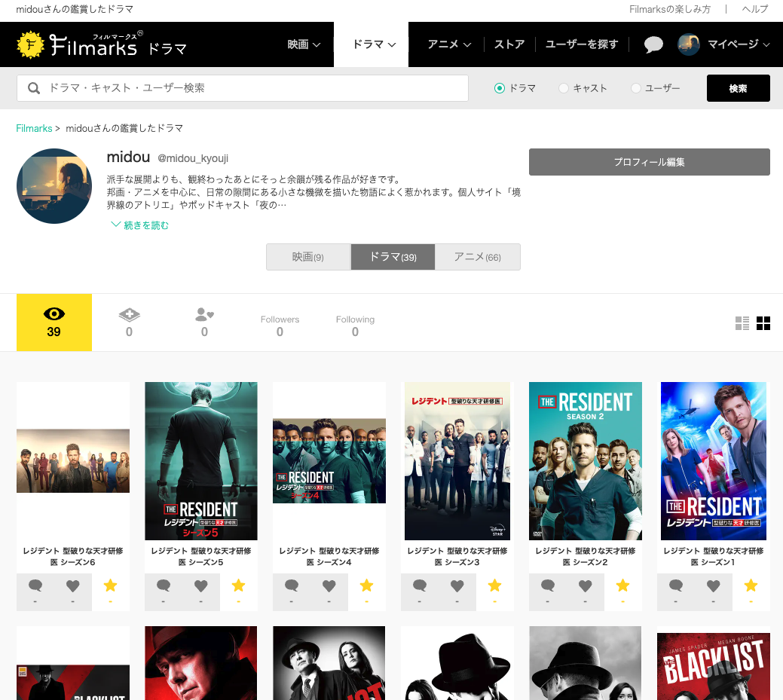
Task: Open the レジデント シーズン4 poster image
Action: tap(329, 461)
